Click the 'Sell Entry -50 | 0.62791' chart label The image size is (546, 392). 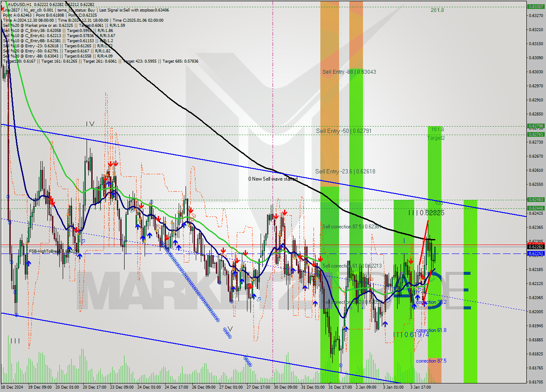(x=344, y=131)
